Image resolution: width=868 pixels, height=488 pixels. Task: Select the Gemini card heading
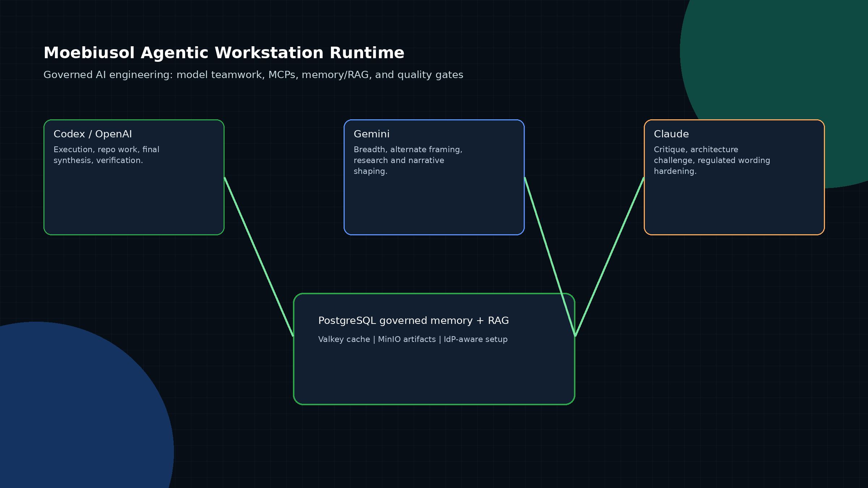tap(371, 134)
